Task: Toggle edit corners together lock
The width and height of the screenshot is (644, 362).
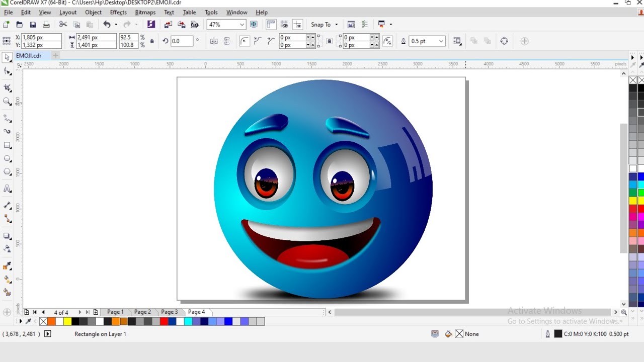Action: 329,41
